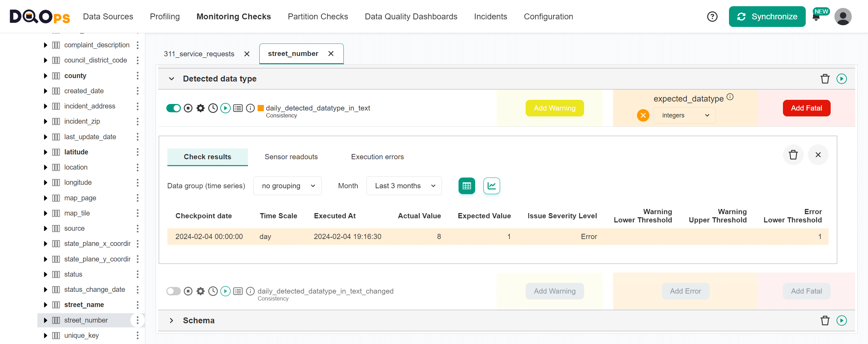Open the notifications bell icon
Screen dimensions: 868x344
coord(816,17)
